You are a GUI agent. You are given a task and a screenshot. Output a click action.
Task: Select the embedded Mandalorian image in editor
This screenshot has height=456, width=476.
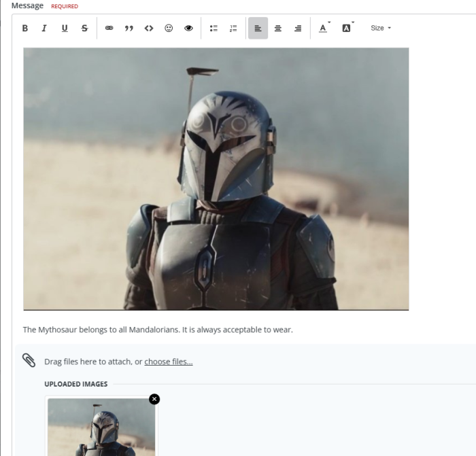[x=216, y=179]
